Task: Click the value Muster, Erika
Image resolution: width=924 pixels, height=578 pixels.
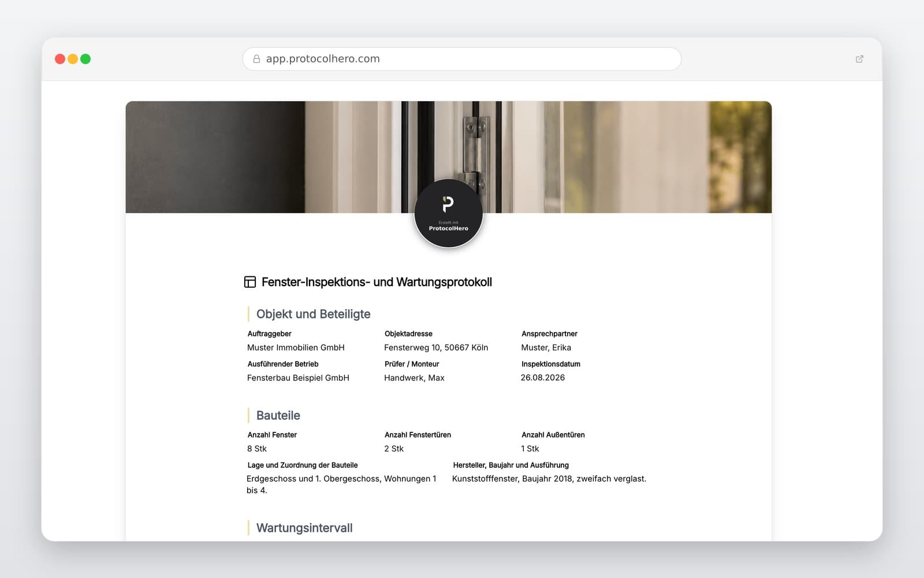Action: pos(546,347)
